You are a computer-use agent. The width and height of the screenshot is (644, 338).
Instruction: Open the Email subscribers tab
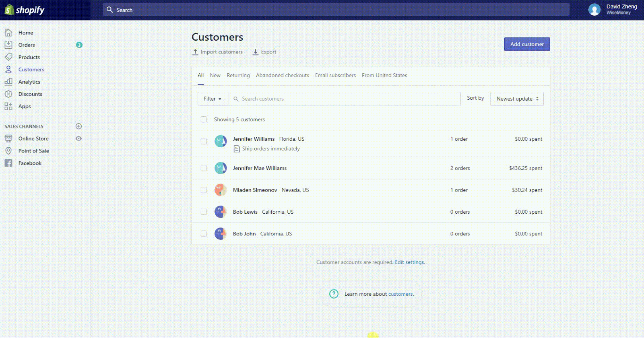coord(336,75)
